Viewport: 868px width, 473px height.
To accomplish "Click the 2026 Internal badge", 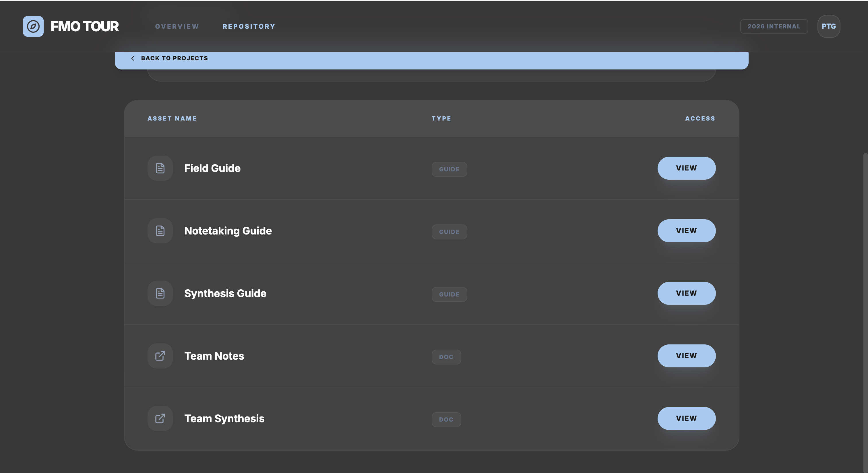I will point(774,26).
